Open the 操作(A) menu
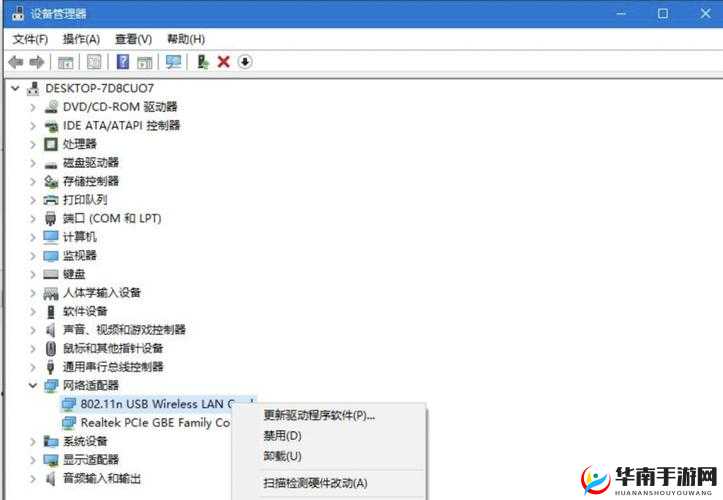 (x=81, y=39)
